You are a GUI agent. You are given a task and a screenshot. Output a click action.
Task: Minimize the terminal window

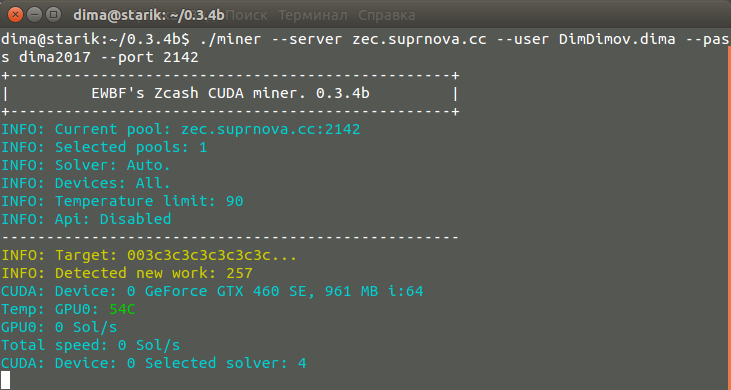[x=35, y=15]
